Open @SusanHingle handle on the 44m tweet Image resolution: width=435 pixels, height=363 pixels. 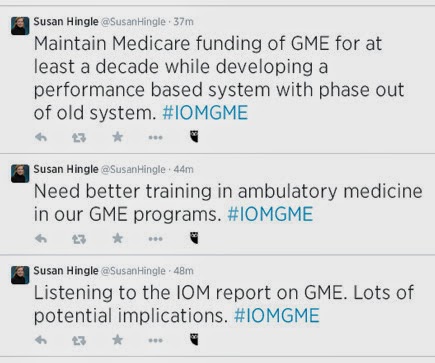coord(133,169)
